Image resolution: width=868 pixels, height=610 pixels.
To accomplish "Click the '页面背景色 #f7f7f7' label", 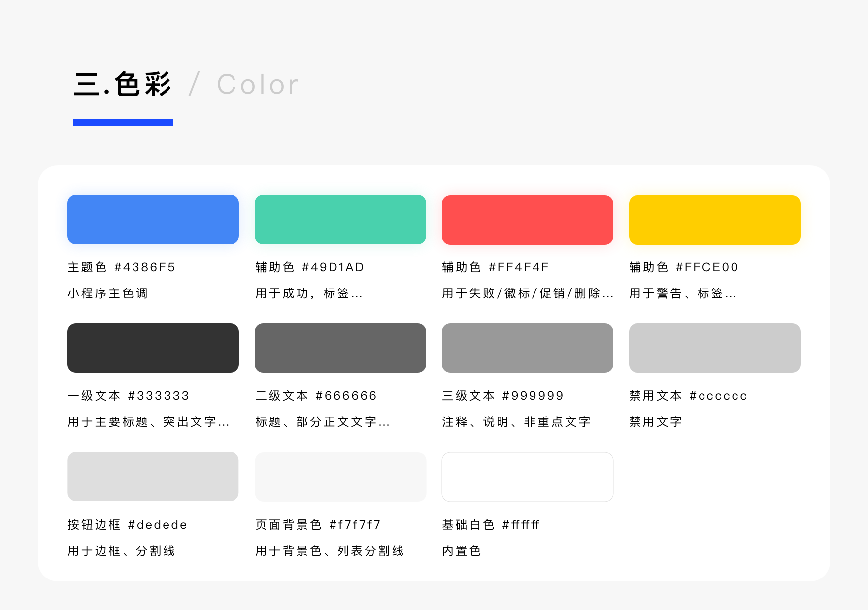I will click(318, 525).
